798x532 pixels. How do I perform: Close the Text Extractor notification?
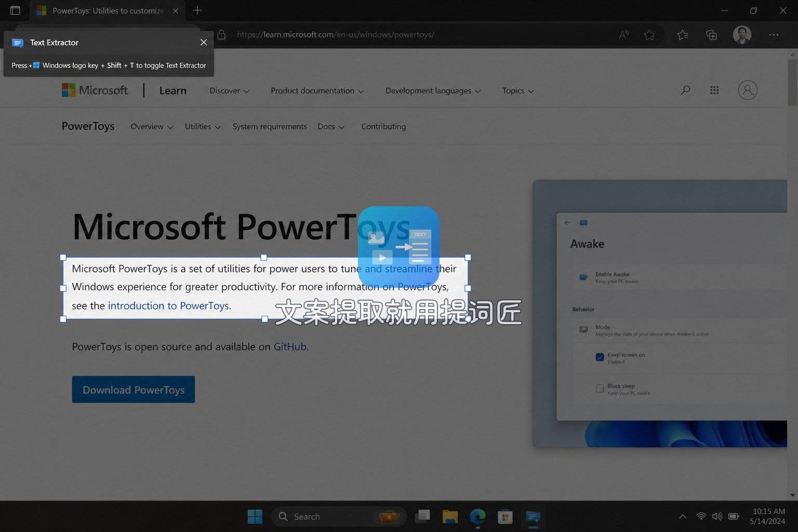click(204, 42)
